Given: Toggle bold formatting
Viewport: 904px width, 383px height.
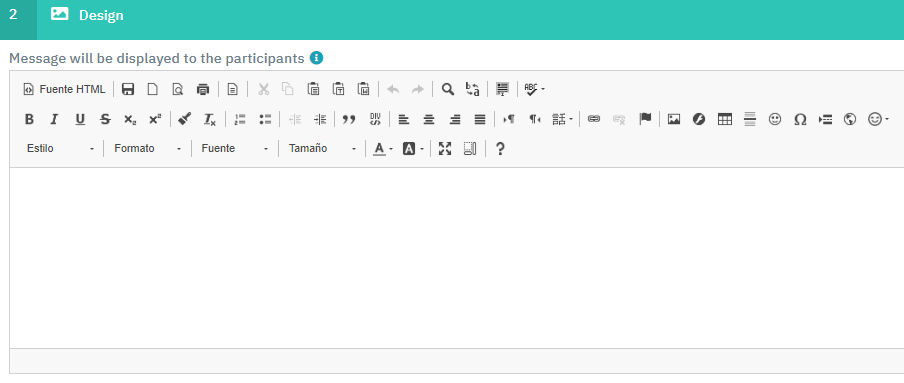Looking at the screenshot, I should 29,119.
